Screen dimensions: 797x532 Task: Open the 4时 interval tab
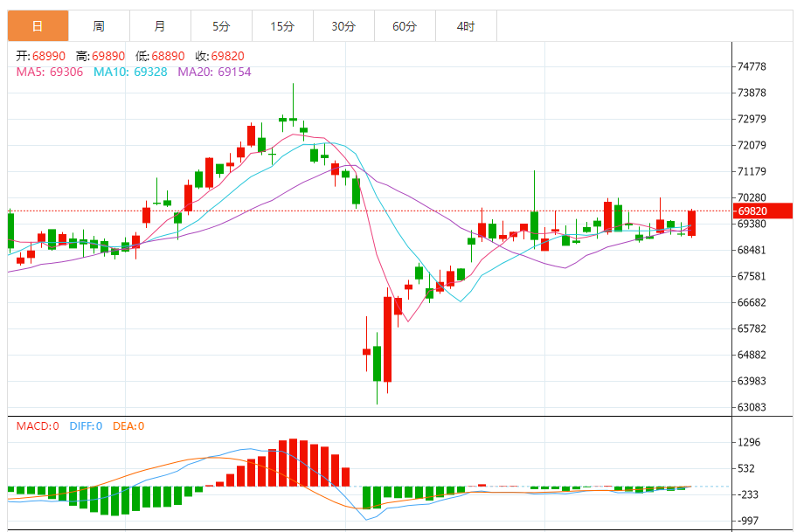tap(466, 26)
